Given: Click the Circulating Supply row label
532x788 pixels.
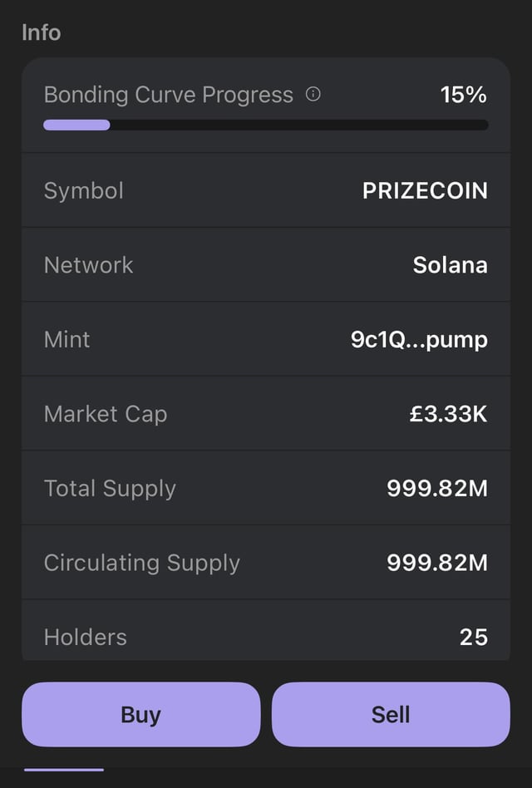Looking at the screenshot, I should (141, 563).
